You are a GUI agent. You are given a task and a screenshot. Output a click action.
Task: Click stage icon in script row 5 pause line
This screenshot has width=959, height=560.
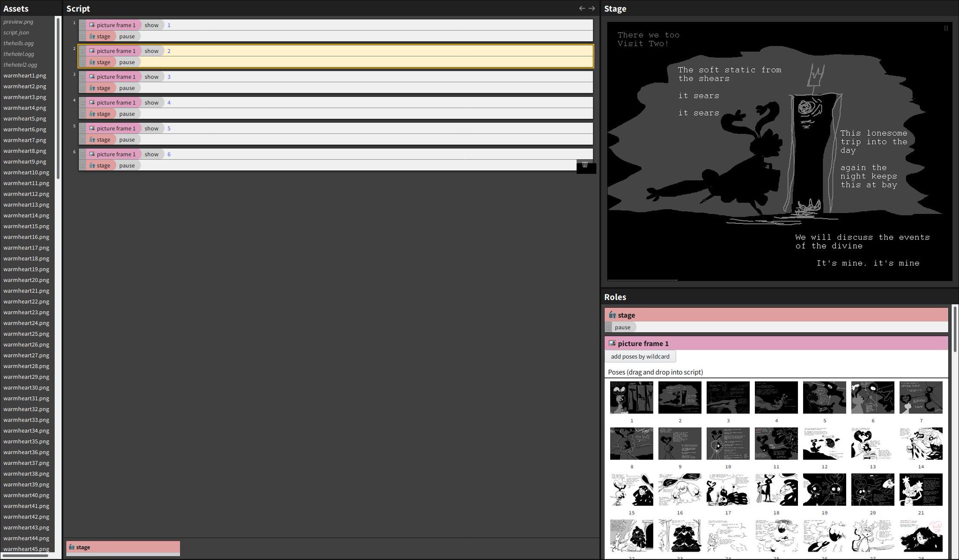pos(92,140)
